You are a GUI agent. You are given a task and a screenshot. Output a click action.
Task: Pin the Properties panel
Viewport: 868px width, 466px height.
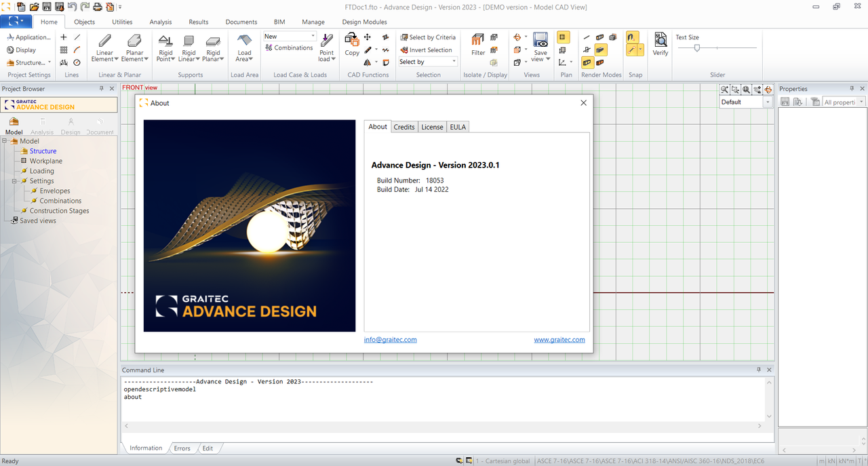852,89
